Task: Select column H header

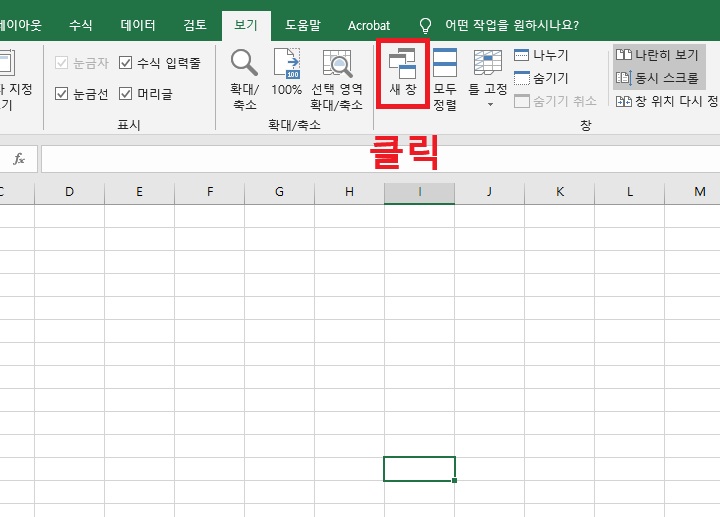Action: tap(349, 192)
